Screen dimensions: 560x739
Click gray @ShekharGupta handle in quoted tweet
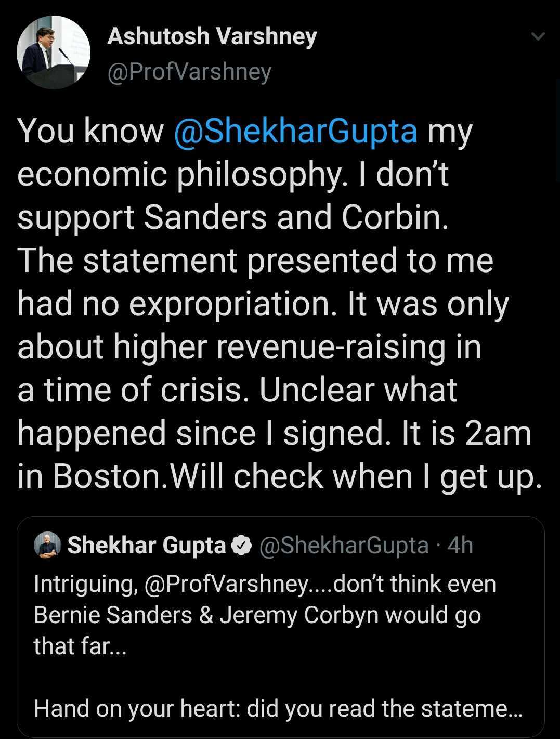coord(344,546)
